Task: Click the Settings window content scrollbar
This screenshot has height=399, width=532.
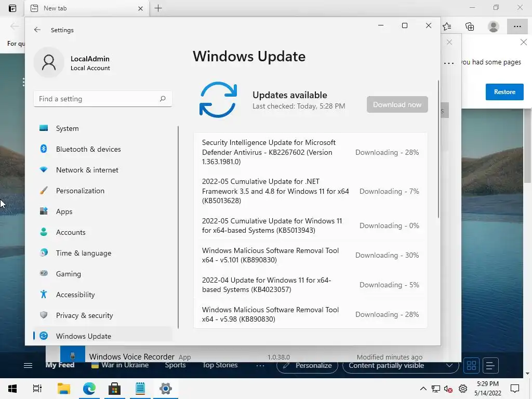Action: click(438, 149)
